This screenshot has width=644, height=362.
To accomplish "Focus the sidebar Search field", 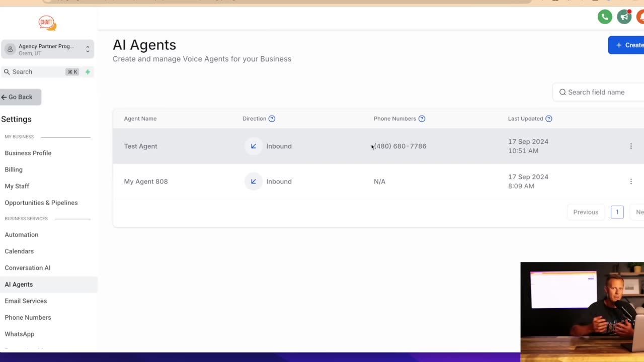I will (47, 72).
